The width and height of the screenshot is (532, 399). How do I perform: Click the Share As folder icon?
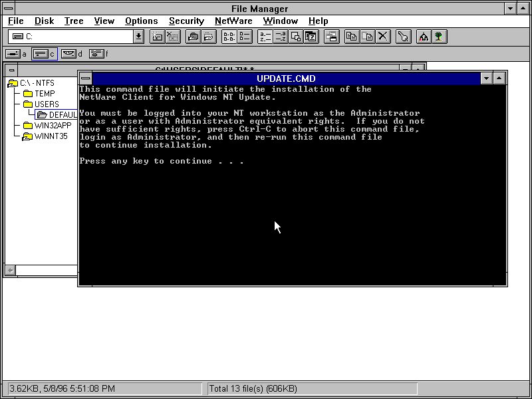click(194, 37)
